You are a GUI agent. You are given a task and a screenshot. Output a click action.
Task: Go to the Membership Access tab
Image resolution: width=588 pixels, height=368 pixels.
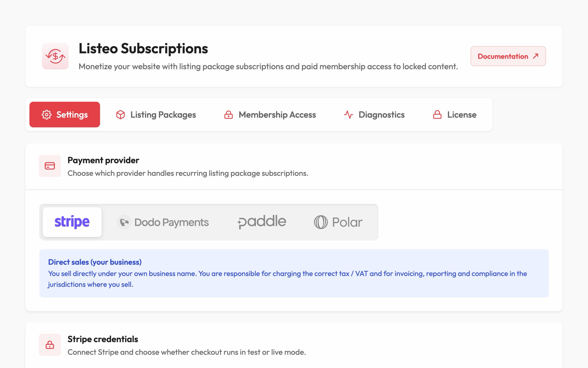pos(270,115)
